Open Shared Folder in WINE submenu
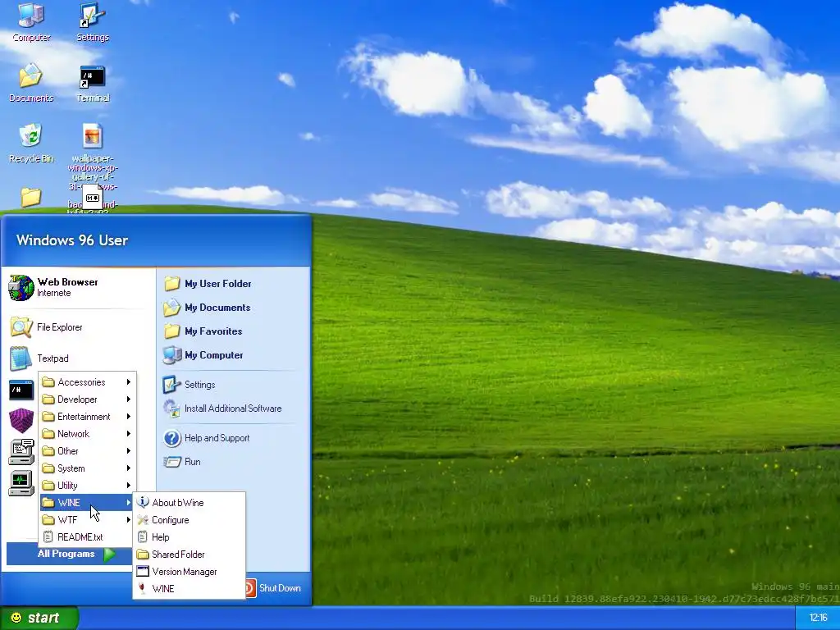This screenshot has width=840, height=630. [x=189, y=554]
